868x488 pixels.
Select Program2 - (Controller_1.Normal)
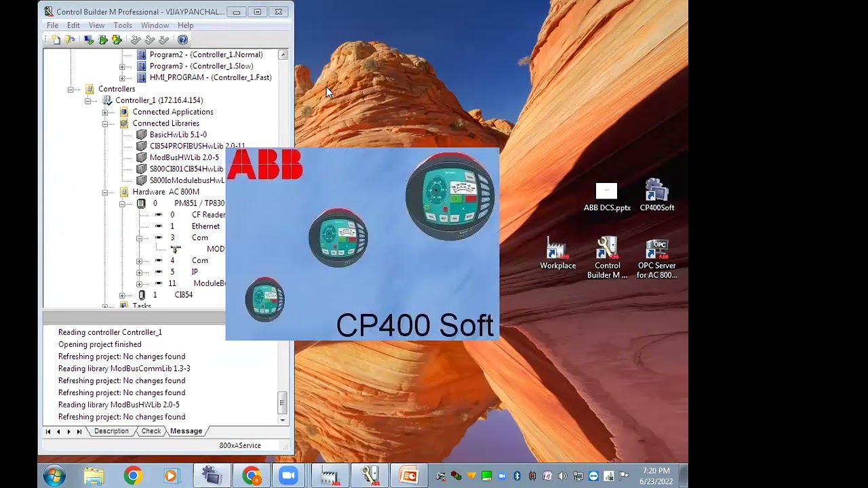click(x=206, y=55)
